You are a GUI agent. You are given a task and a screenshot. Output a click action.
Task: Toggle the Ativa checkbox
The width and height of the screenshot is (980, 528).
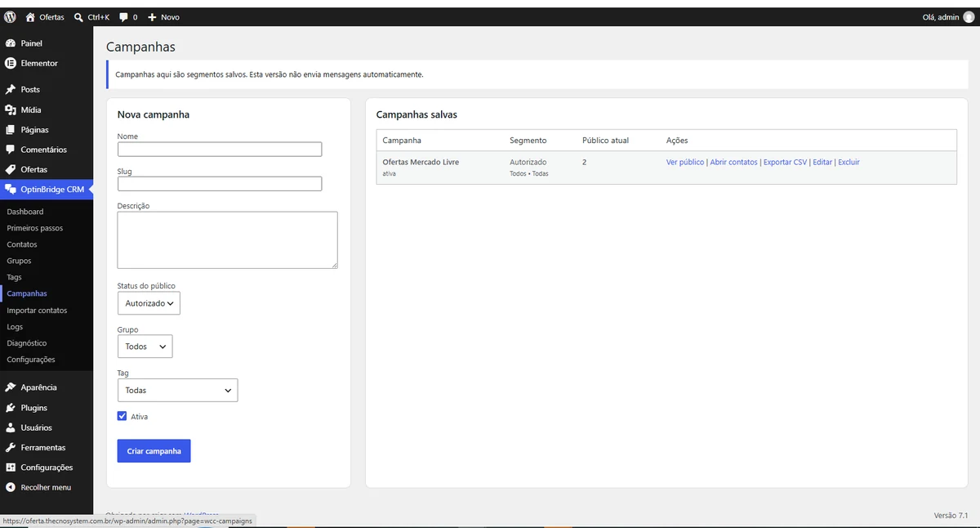click(122, 416)
